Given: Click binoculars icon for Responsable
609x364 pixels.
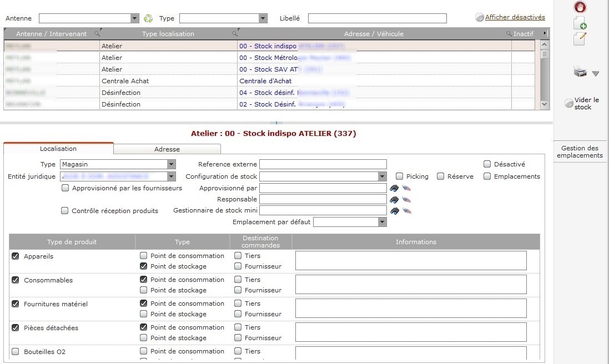Looking at the screenshot, I should 394,199.
